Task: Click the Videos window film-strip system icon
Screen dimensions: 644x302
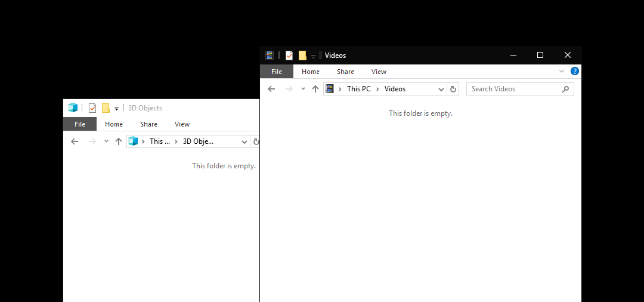Action: click(270, 56)
